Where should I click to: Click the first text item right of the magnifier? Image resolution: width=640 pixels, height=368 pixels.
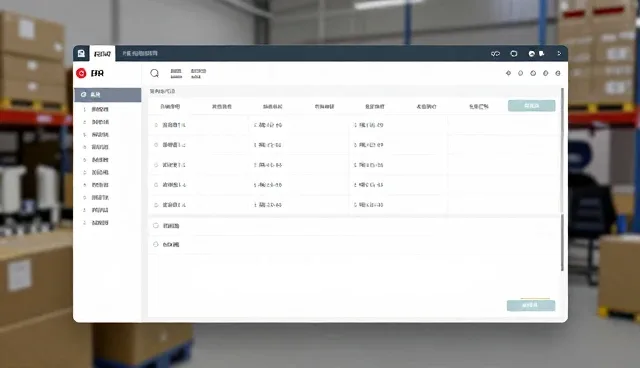176,73
